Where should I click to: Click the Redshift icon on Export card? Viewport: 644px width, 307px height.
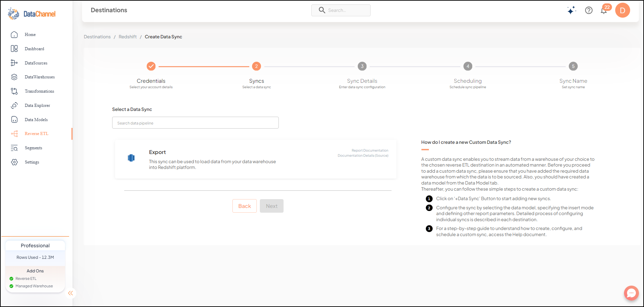131,158
